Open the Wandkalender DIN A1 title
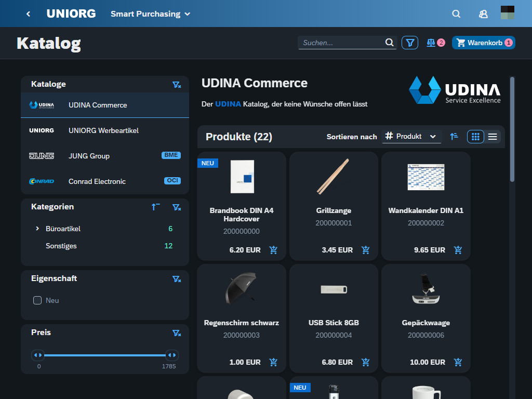The width and height of the screenshot is (532, 399). (426, 211)
